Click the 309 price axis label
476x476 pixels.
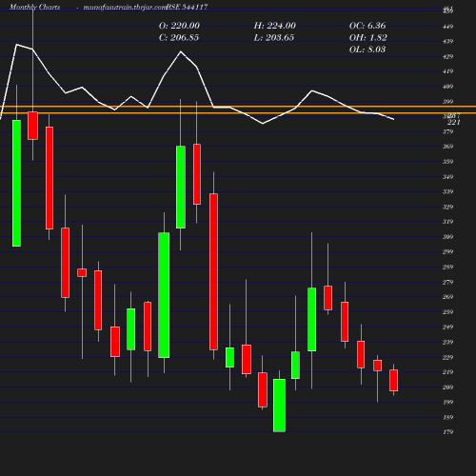[x=448, y=237]
